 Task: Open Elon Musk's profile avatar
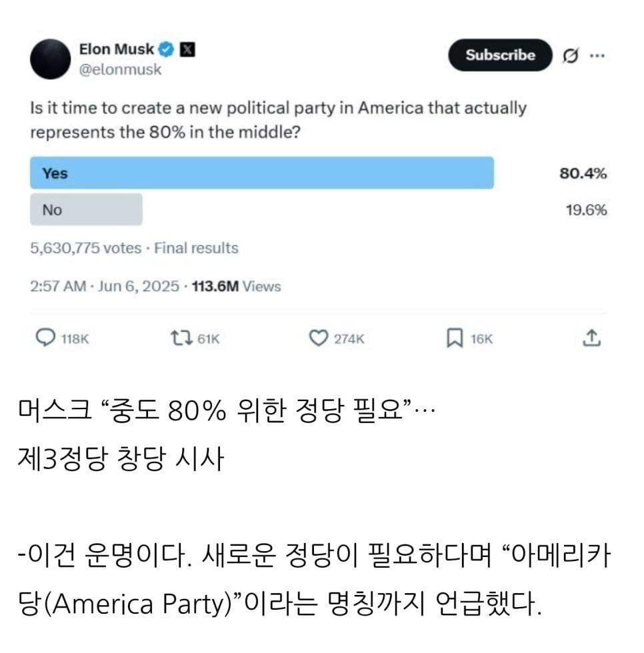(x=50, y=59)
